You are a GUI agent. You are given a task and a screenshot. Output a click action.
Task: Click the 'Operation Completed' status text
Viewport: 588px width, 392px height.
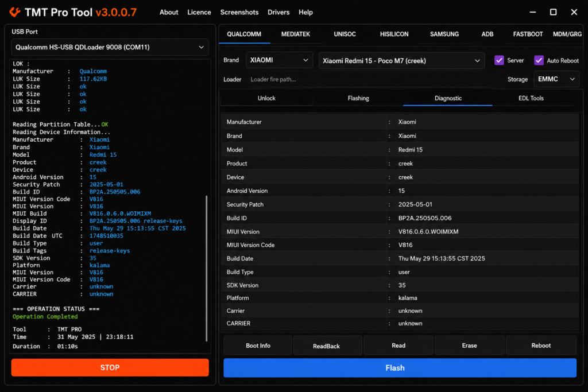45,317
